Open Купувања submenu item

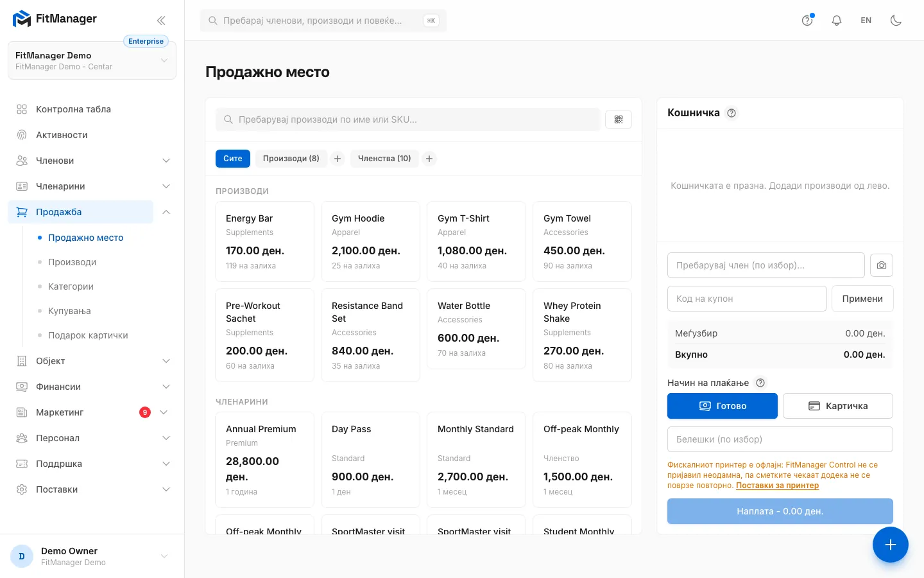pos(69,311)
